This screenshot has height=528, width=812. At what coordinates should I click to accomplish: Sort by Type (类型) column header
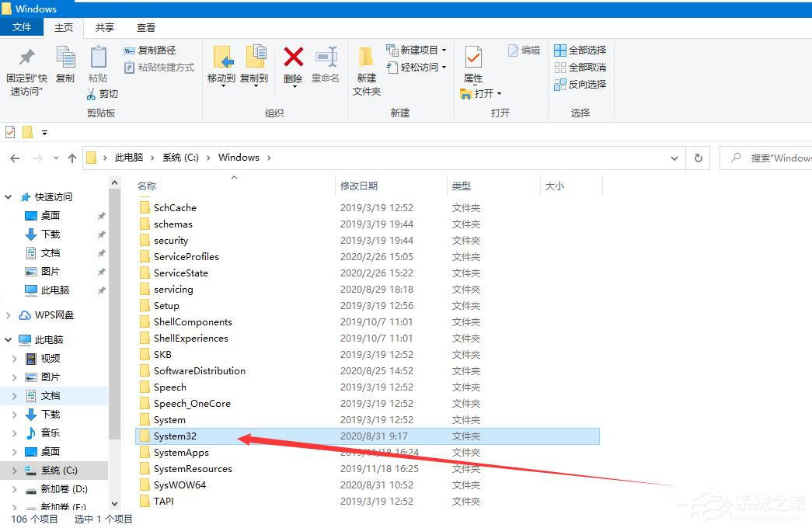[x=461, y=186]
